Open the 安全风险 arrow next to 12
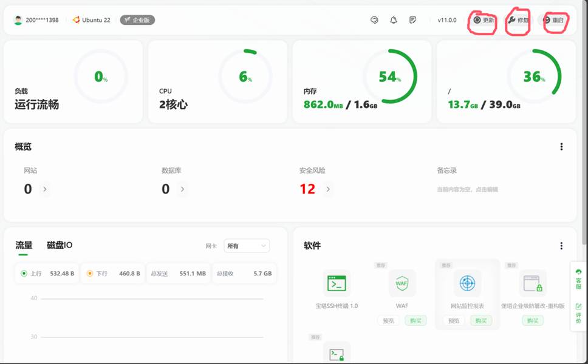588x364 pixels. click(x=328, y=189)
